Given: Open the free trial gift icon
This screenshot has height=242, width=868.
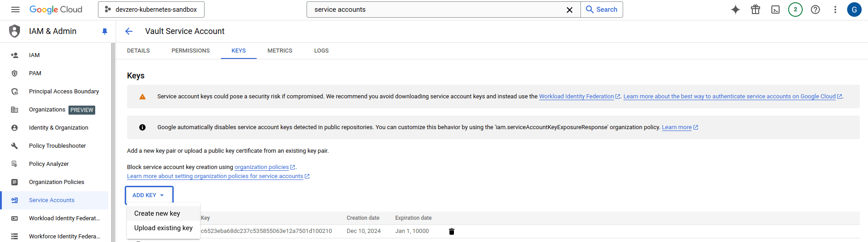Looking at the screenshot, I should pos(756,10).
